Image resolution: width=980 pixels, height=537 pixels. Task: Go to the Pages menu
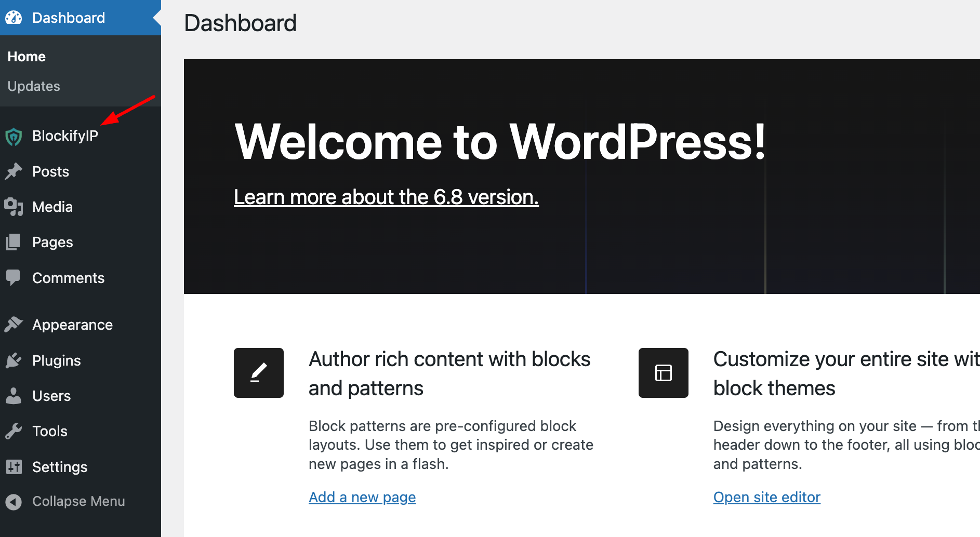coord(81,242)
